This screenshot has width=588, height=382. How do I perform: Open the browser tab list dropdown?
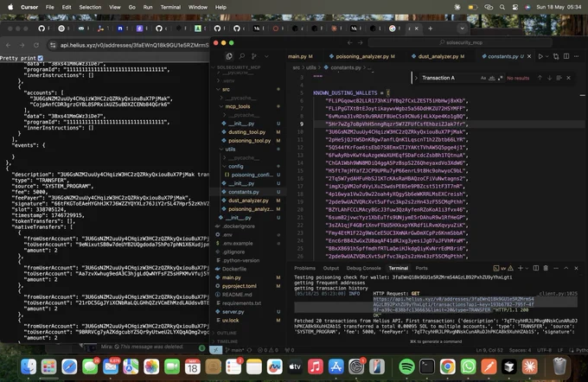coord(462,29)
